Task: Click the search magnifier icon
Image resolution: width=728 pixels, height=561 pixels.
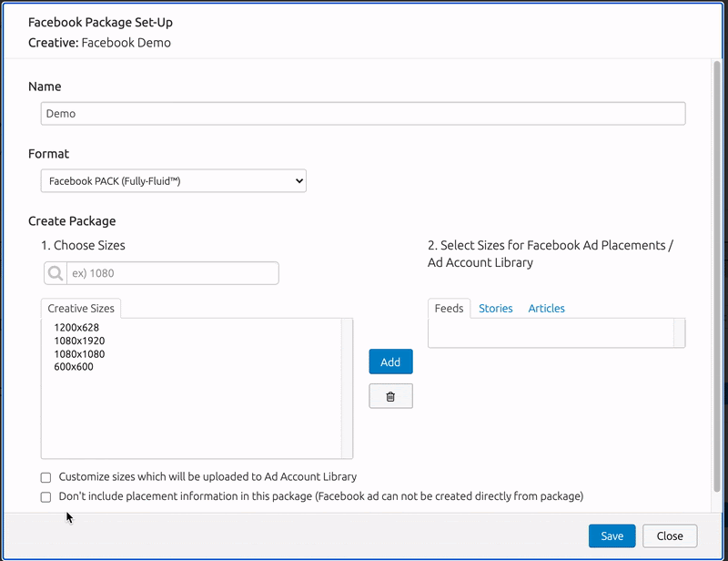Action: pyautogui.click(x=56, y=273)
